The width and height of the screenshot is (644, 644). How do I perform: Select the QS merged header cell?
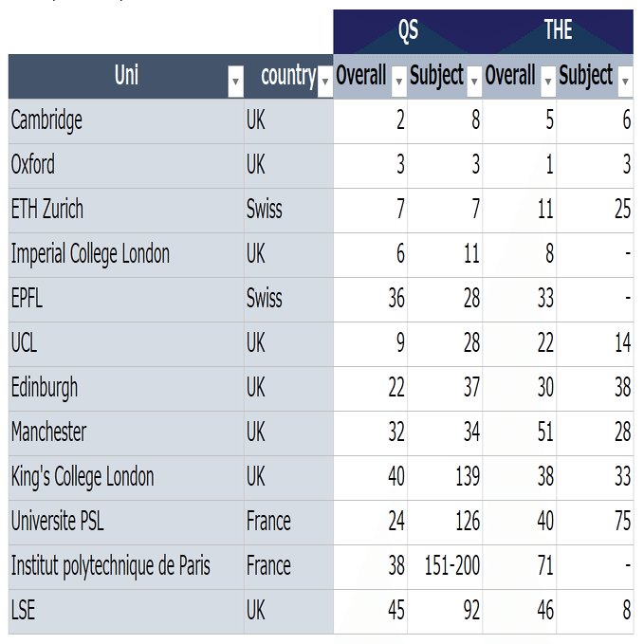[x=408, y=31]
